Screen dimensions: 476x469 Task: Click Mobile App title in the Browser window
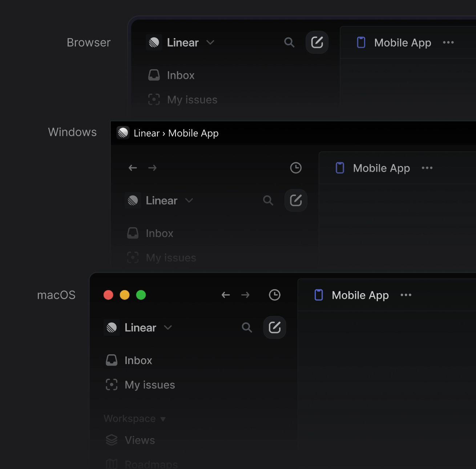click(403, 43)
